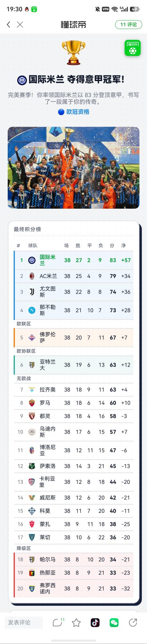Viewport: 147px width, 644px height.
Task: Tap the 尤文图斯 team logo
Action: (x=32, y=292)
